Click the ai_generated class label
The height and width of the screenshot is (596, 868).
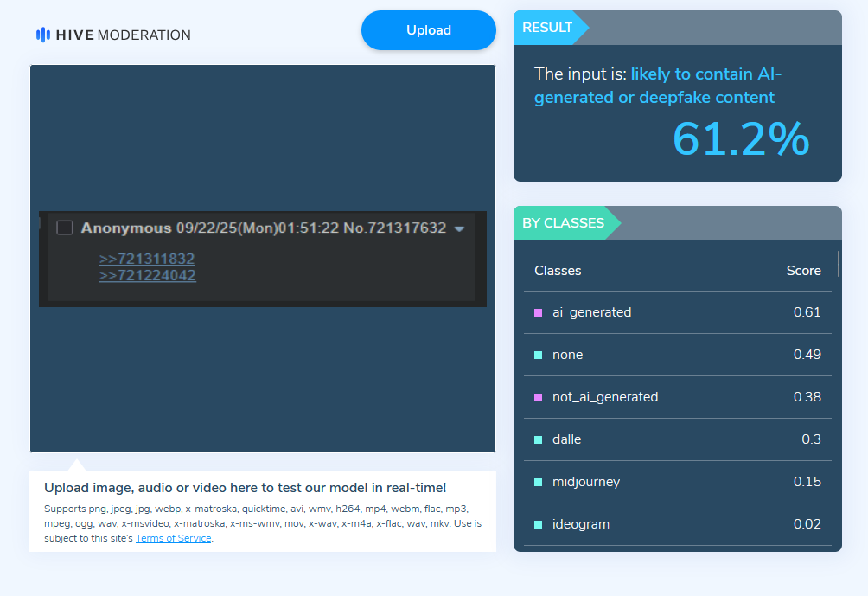(x=591, y=312)
